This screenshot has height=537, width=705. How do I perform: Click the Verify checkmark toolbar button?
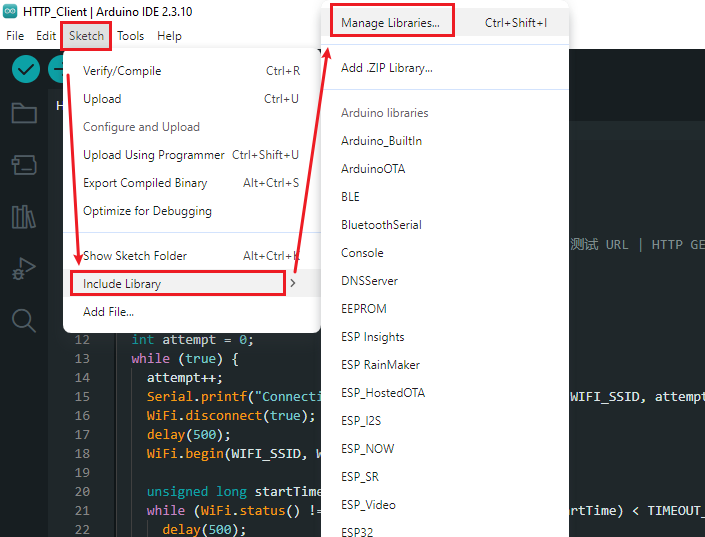26,69
